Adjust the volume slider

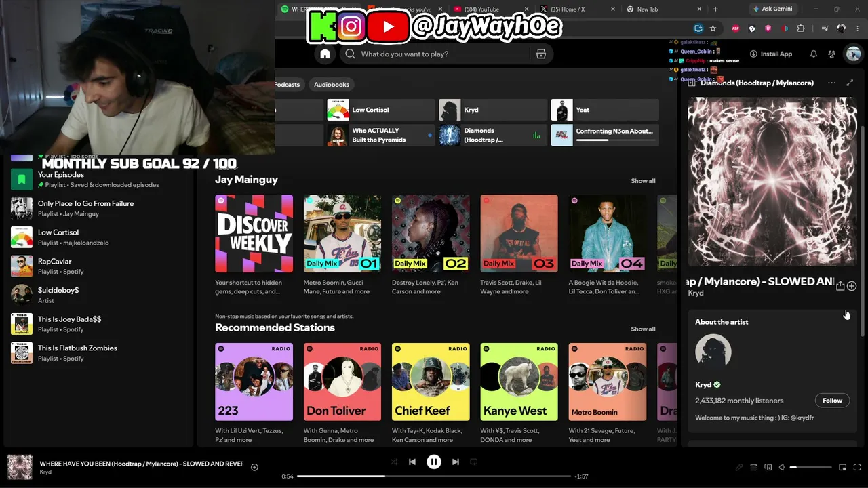(811, 467)
